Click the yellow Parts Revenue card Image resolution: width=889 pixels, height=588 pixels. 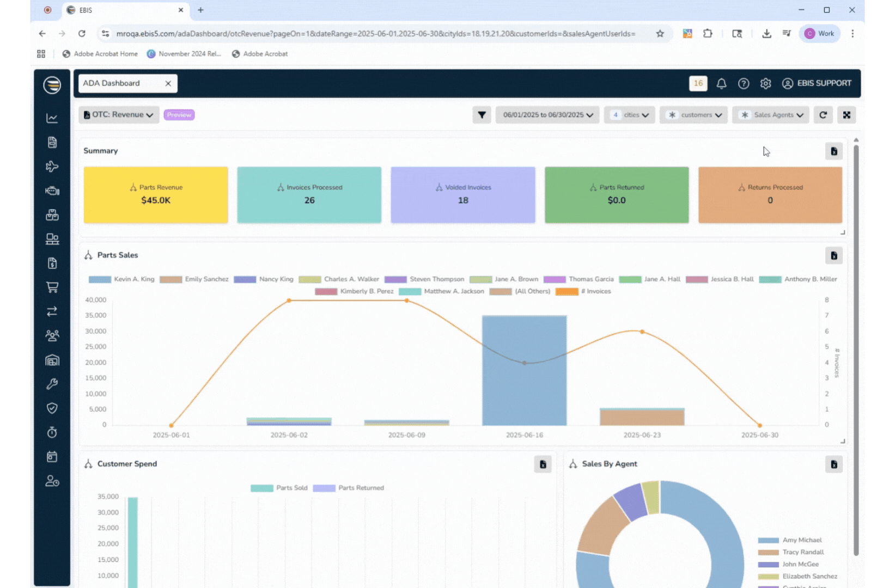tap(156, 195)
